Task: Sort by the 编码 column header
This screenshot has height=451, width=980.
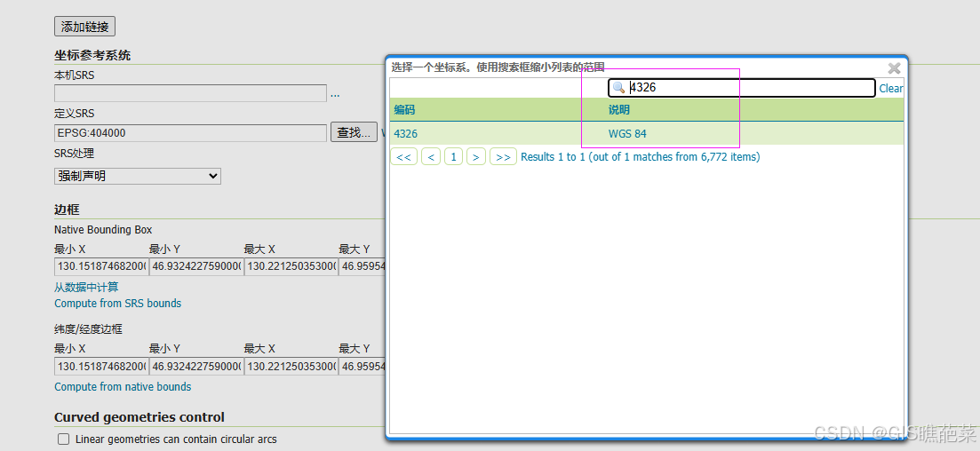Action: coord(404,110)
